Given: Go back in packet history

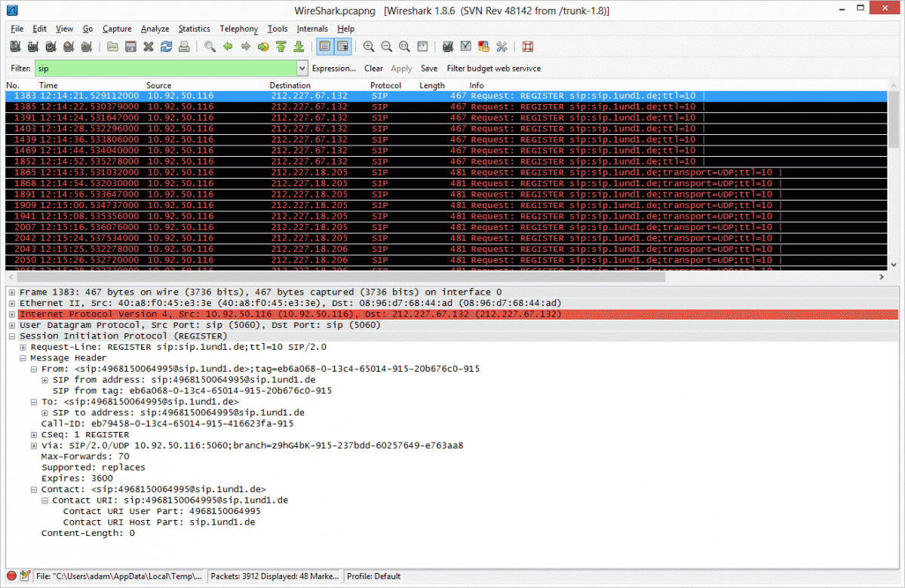Looking at the screenshot, I should (228, 47).
